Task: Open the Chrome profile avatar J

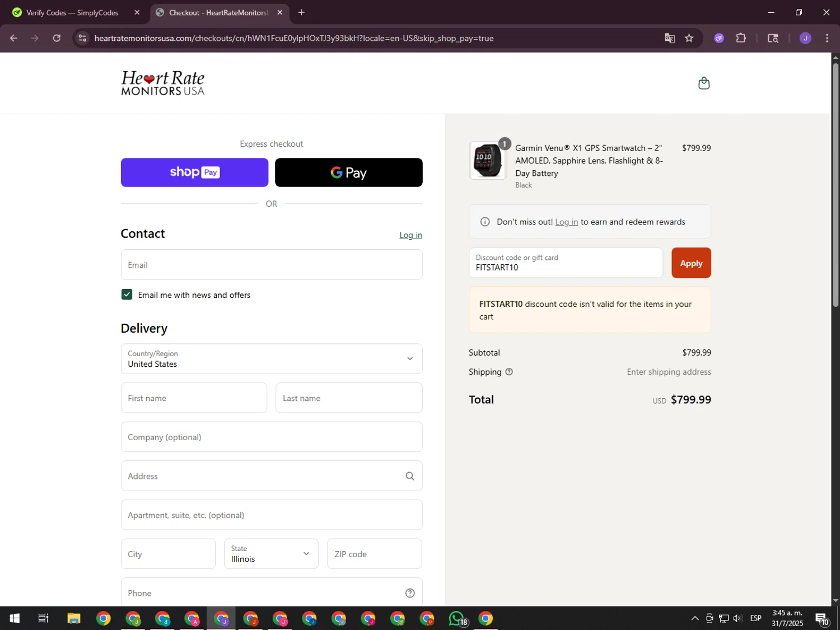Action: click(x=805, y=38)
